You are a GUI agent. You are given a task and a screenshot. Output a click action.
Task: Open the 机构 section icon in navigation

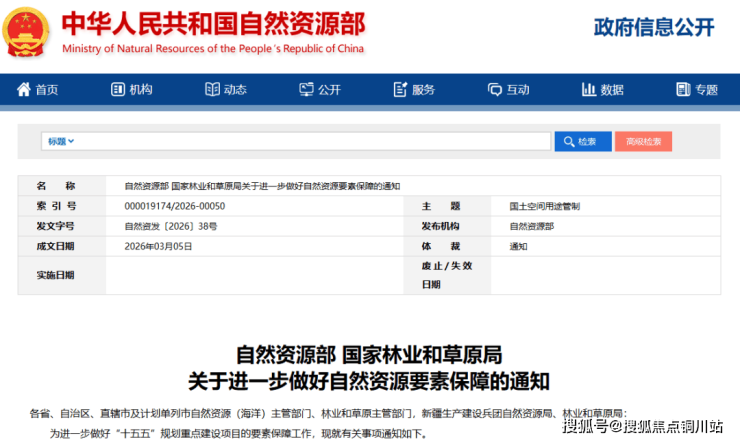click(x=117, y=90)
